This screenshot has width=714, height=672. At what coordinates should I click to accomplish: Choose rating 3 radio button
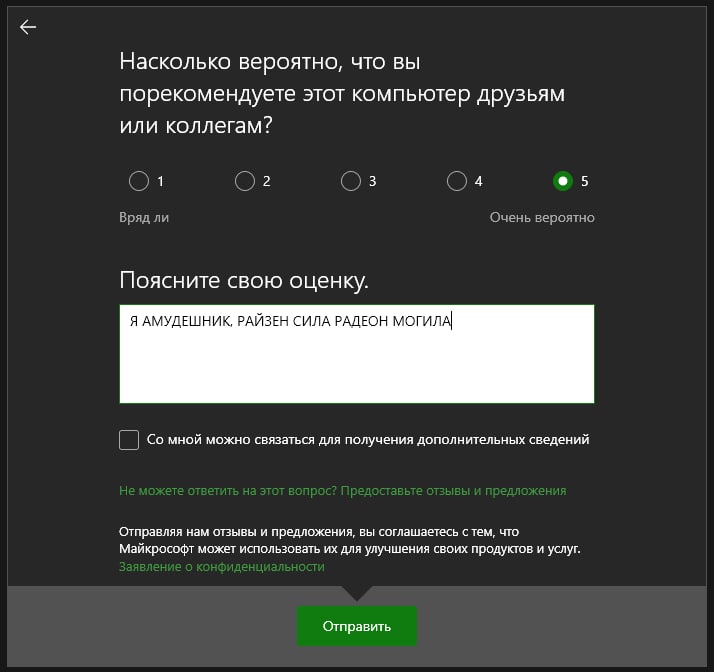click(351, 181)
